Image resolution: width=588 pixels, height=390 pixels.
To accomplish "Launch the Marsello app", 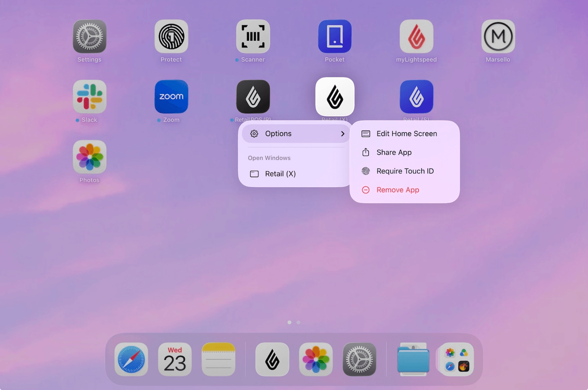I will [x=498, y=37].
